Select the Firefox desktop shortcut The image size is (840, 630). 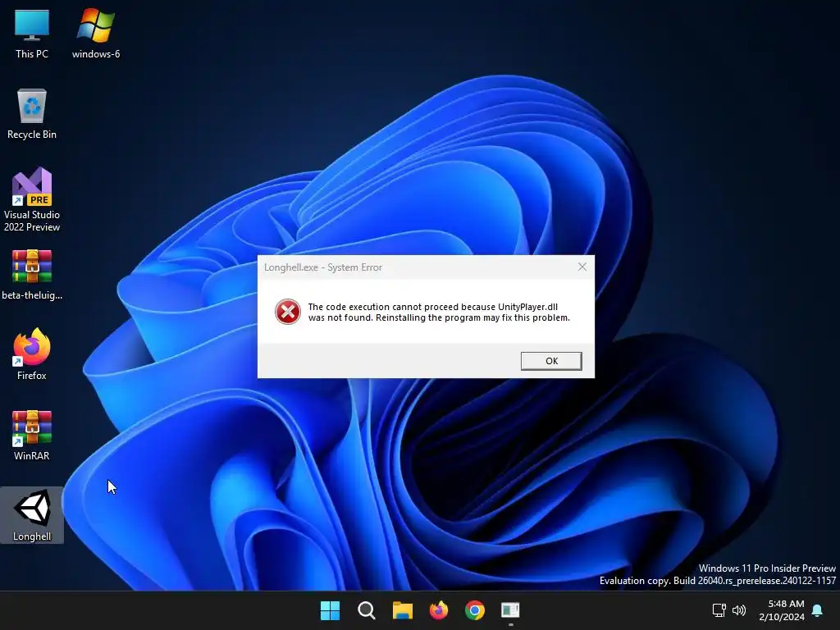tap(32, 354)
